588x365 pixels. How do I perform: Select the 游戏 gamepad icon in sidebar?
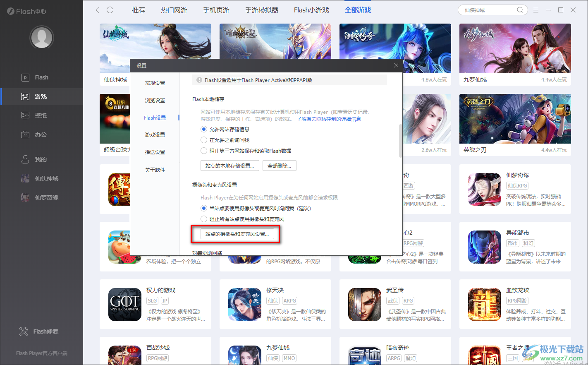(25, 96)
